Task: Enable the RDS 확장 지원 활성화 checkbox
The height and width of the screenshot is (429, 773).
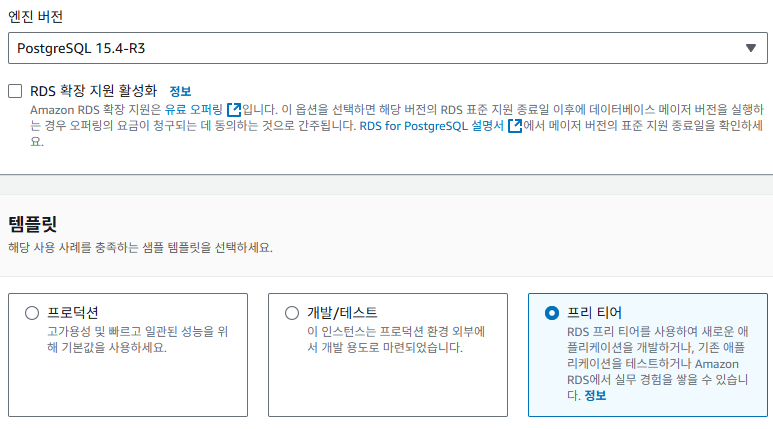Action: click(15, 91)
